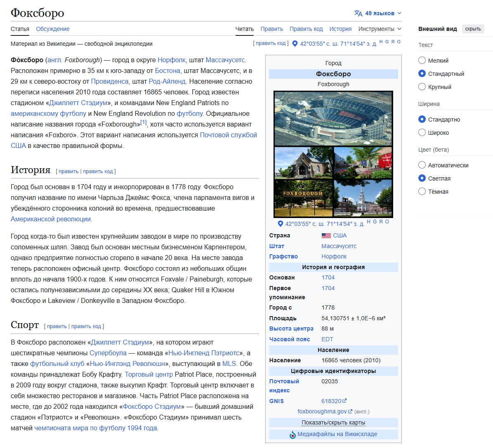Open Почтовый индекс label link
This screenshot has height=448, width=493.
[x=284, y=386]
